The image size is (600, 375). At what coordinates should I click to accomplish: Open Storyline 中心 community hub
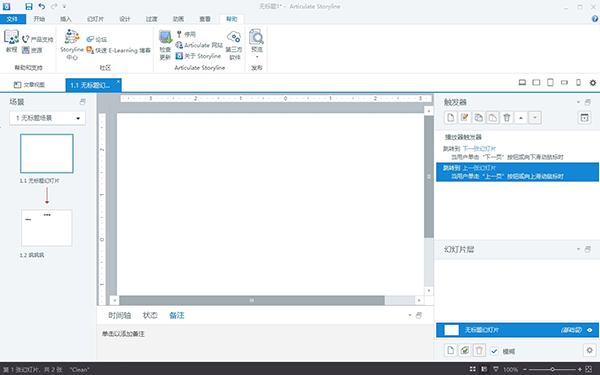(x=72, y=44)
